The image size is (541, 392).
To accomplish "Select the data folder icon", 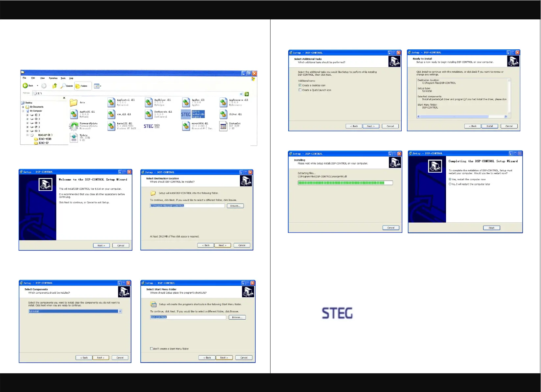I will (74, 103).
